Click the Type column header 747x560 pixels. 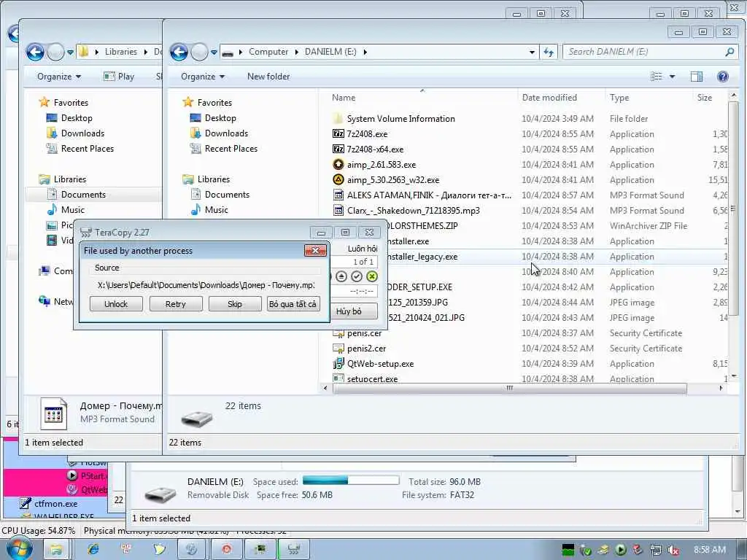click(649, 97)
